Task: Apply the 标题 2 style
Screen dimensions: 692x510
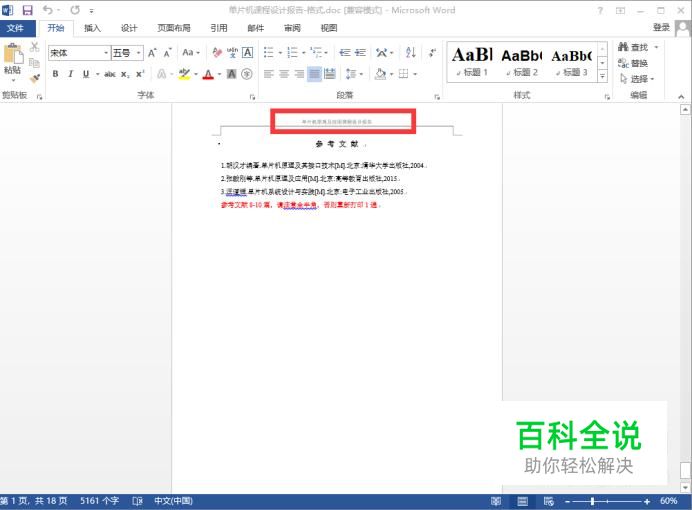Action: pos(522,62)
